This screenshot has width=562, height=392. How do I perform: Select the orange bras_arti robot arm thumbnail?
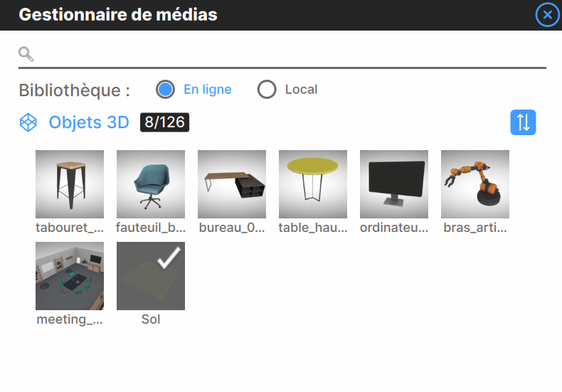click(475, 184)
